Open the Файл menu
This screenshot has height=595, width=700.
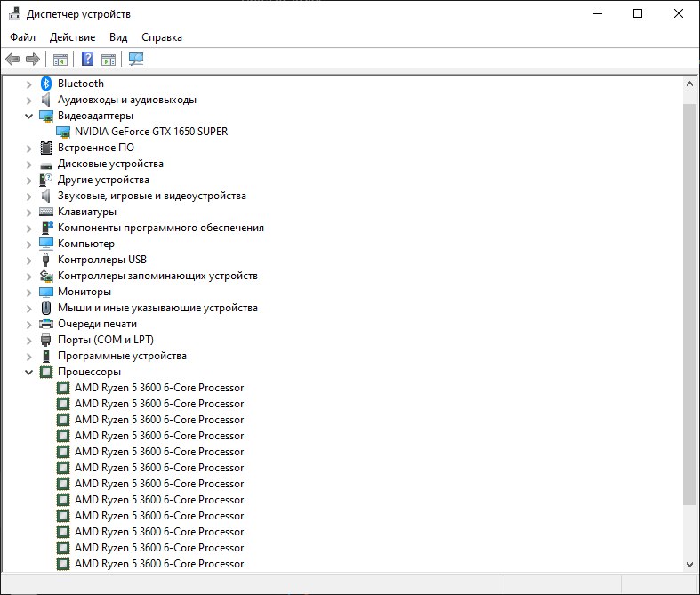22,37
